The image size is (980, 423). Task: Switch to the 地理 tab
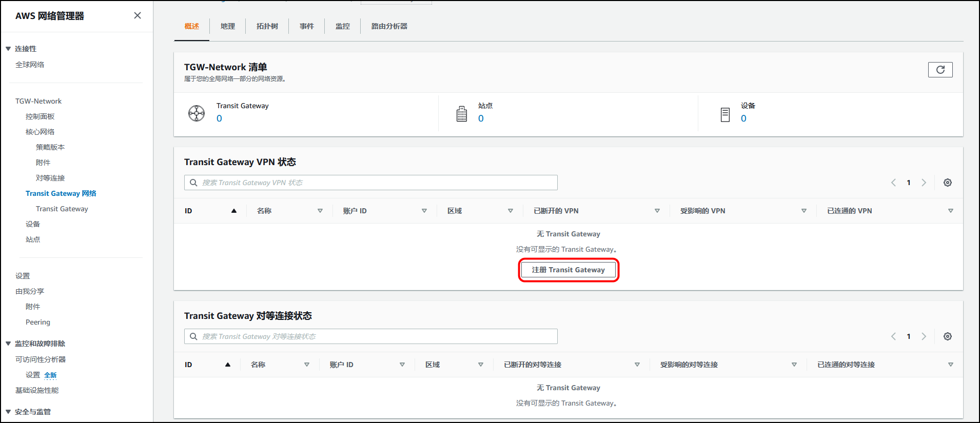tap(228, 26)
